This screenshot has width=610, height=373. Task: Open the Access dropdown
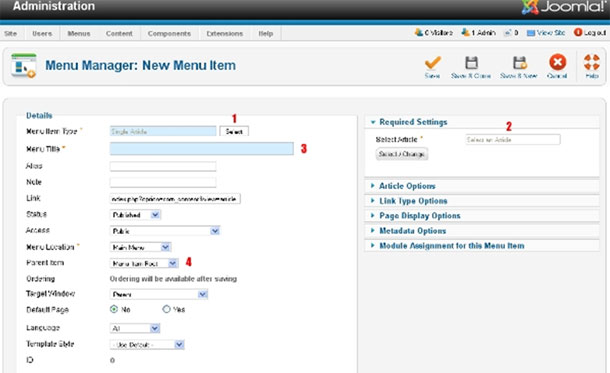(x=165, y=231)
